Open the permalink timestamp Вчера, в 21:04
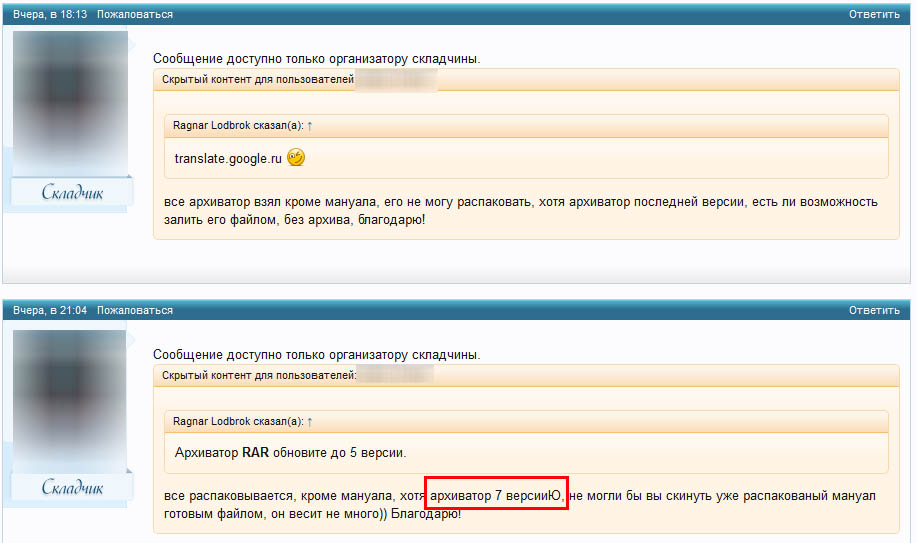Image resolution: width=917 pixels, height=543 pixels. point(50,310)
